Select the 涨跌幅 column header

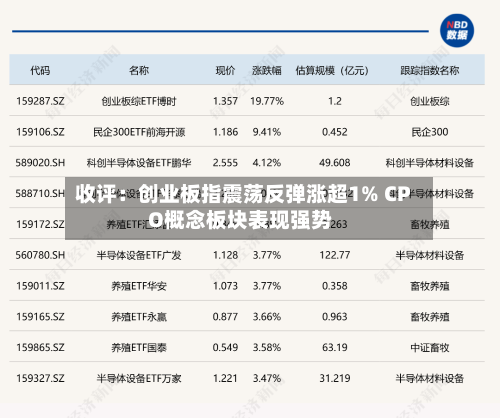(267, 70)
